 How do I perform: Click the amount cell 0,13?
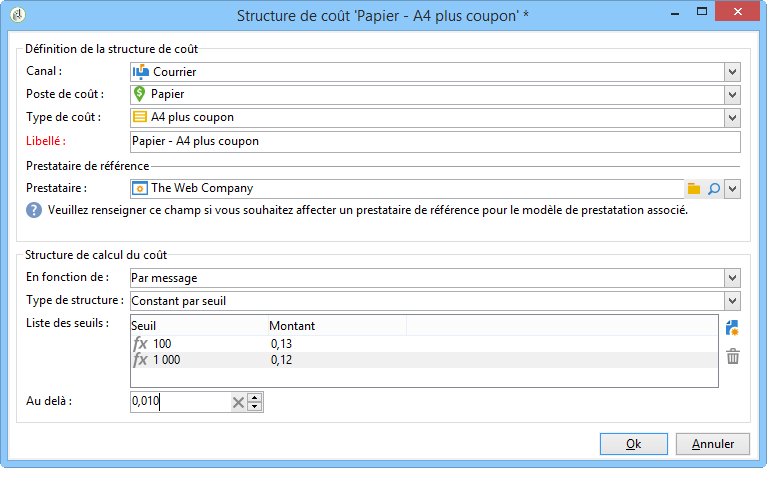point(282,344)
